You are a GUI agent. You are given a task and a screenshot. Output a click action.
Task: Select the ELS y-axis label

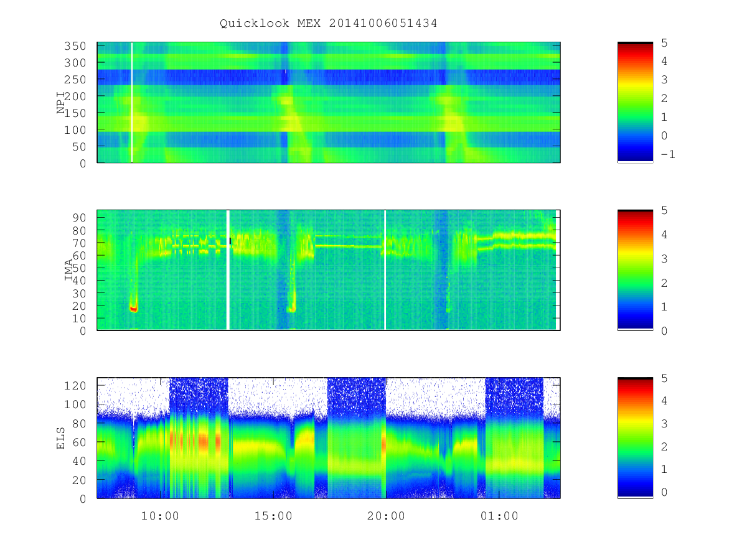click(61, 438)
